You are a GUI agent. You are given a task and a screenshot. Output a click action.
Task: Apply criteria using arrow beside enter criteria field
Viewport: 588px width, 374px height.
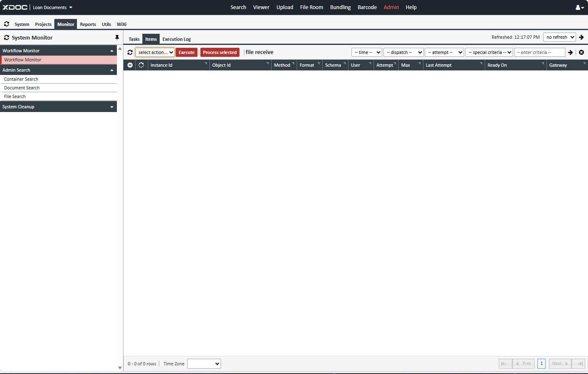click(570, 52)
